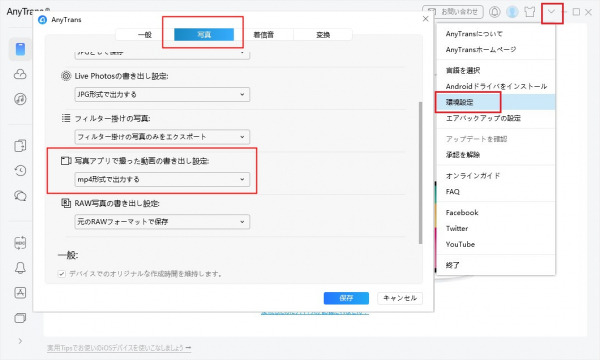Open the app downloader sidebar icon
The width and height of the screenshot is (600, 360).
[x=20, y=293]
